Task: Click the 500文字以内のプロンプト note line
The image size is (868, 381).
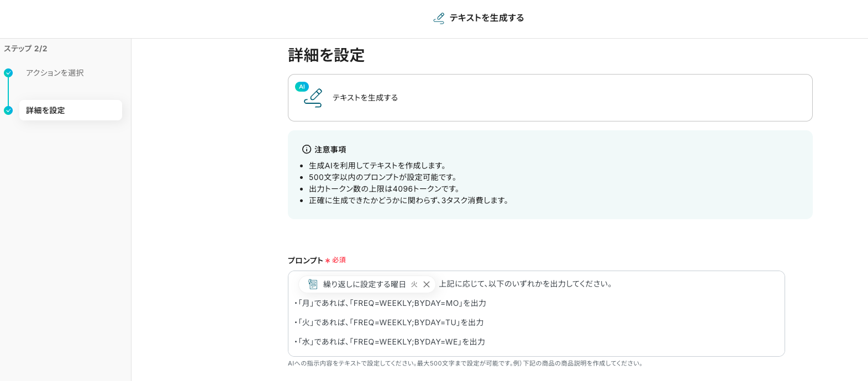Action: (383, 177)
